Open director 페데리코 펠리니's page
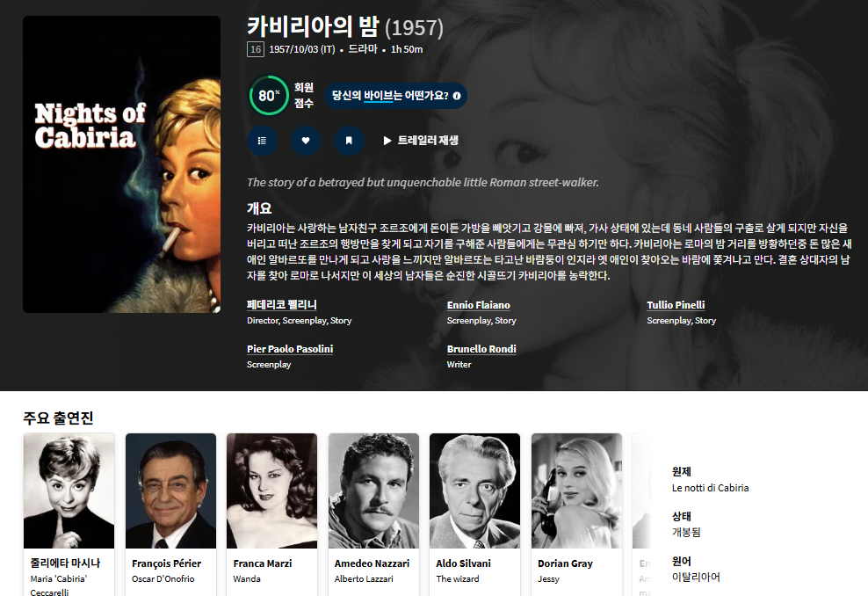The height and width of the screenshot is (596, 868). coord(281,305)
